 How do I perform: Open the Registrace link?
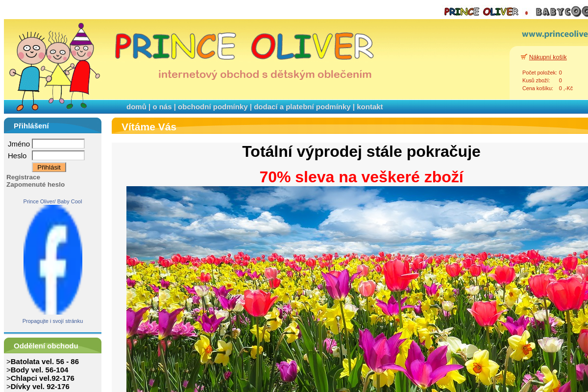(23, 177)
